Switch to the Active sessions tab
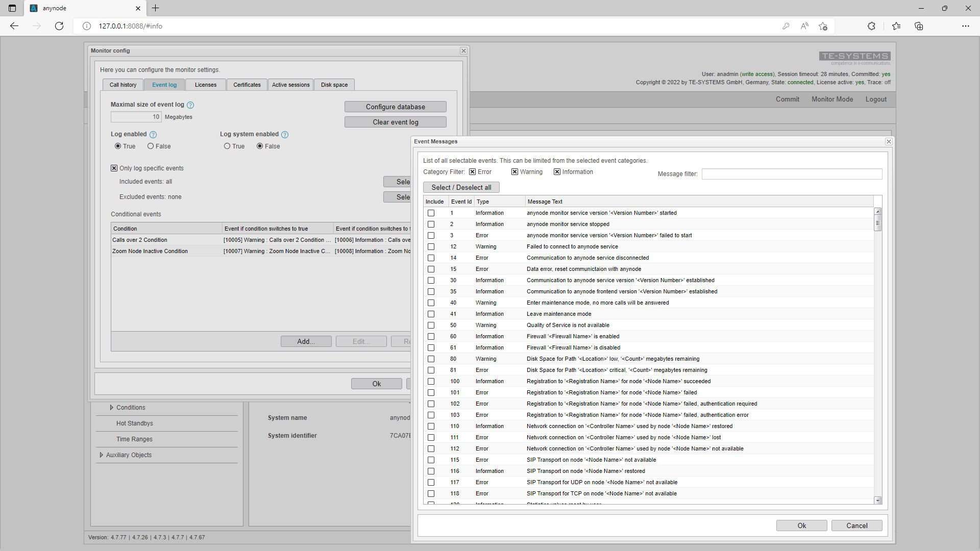980x551 pixels. [291, 85]
